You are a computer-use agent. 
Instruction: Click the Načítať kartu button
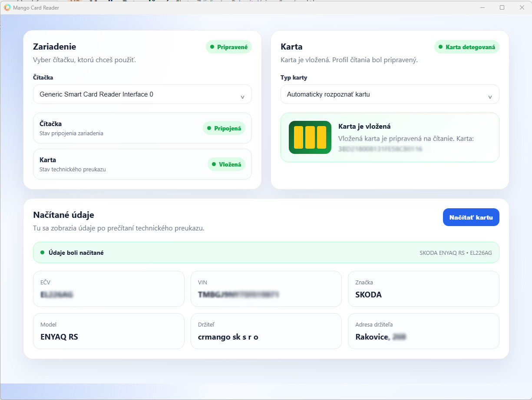click(471, 217)
